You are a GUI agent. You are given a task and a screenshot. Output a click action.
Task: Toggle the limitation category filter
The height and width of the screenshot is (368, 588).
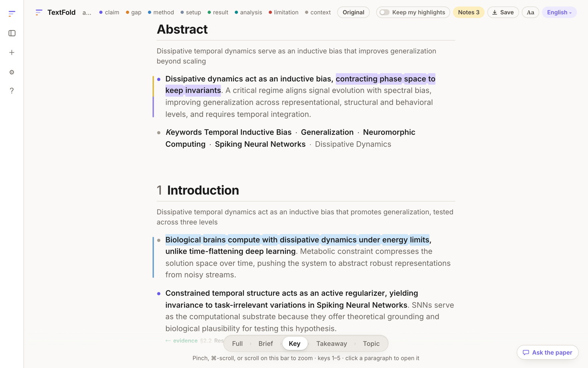283,13
